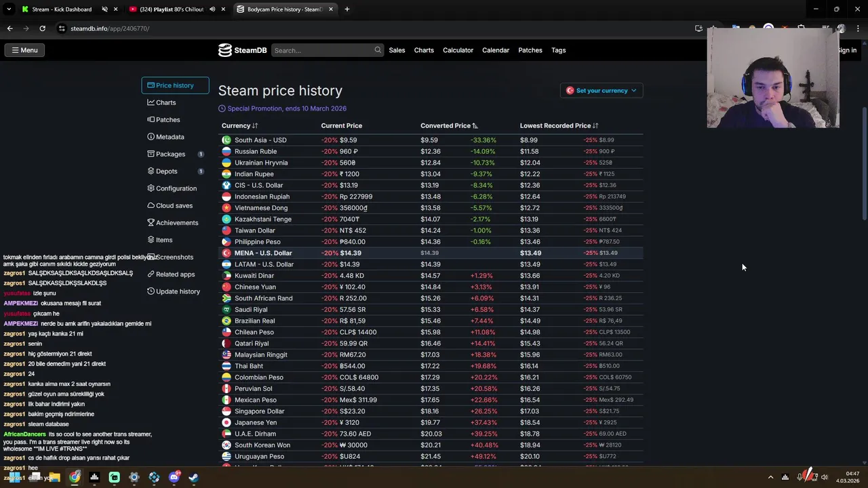This screenshot has width=868, height=488.
Task: Open the Calendar page
Action: 496,50
